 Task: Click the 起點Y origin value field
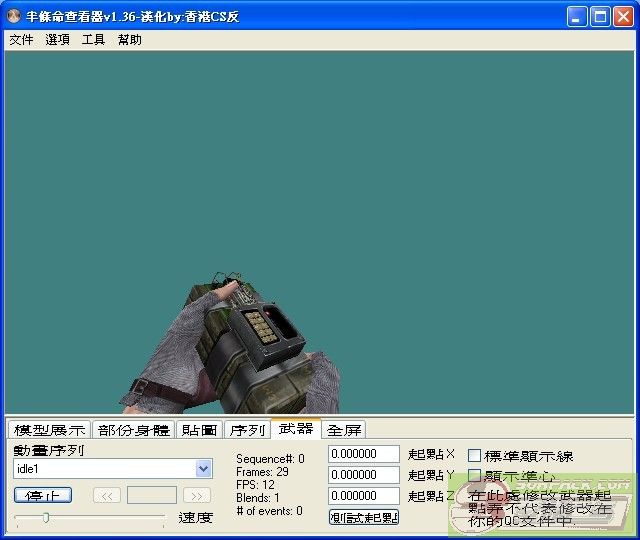(364, 475)
